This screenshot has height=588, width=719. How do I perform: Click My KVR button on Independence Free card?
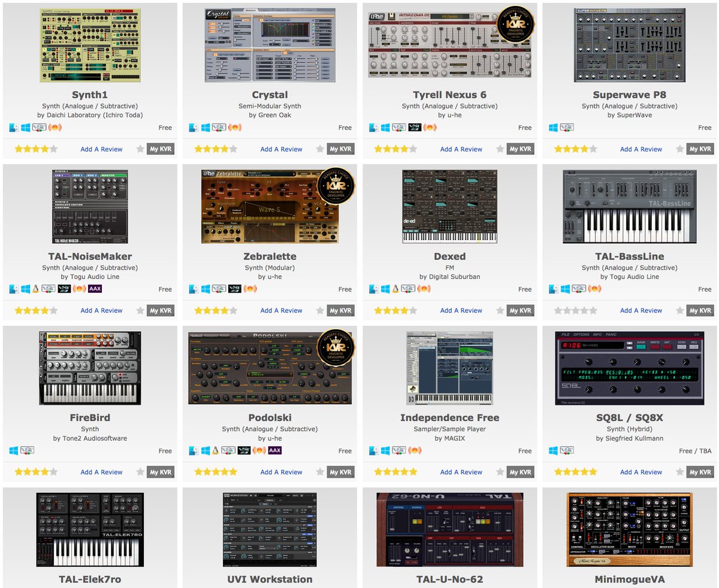pos(520,472)
